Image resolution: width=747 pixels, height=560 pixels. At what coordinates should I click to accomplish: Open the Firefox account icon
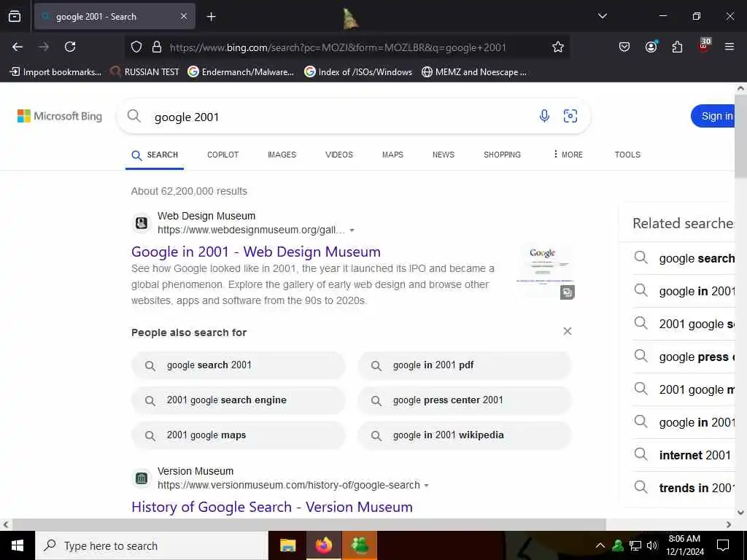pyautogui.click(x=651, y=47)
